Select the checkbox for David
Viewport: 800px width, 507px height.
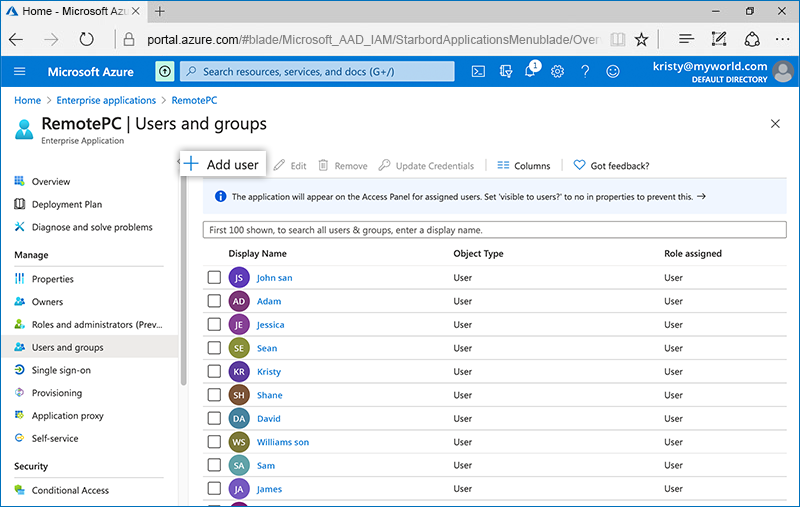[214, 418]
